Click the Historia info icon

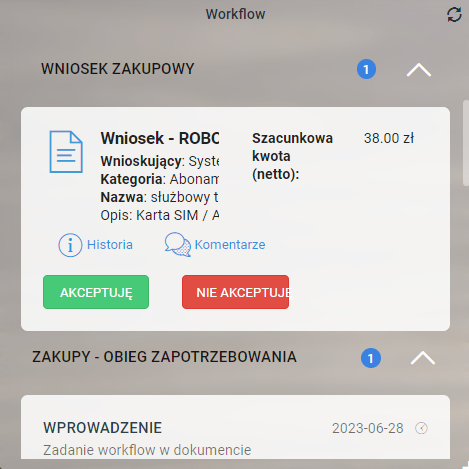pos(70,245)
